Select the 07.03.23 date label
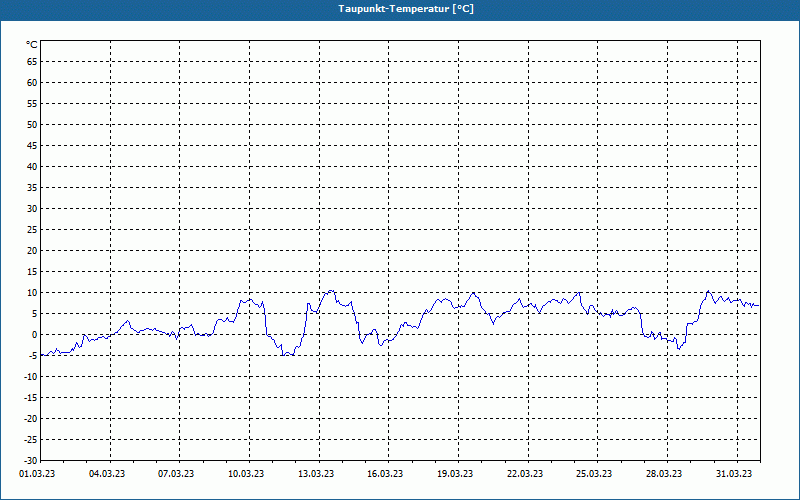 point(176,473)
